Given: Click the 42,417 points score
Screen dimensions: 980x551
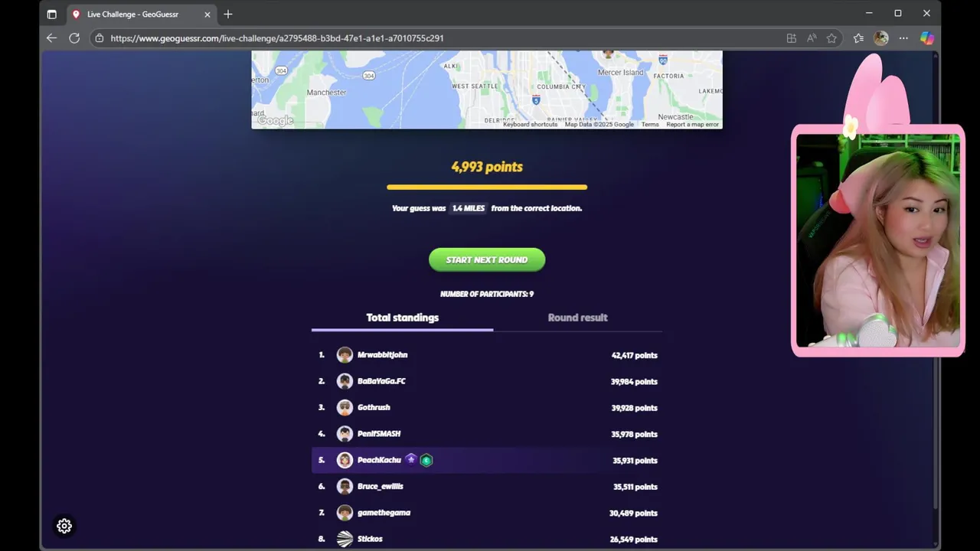Looking at the screenshot, I should click(x=634, y=355).
